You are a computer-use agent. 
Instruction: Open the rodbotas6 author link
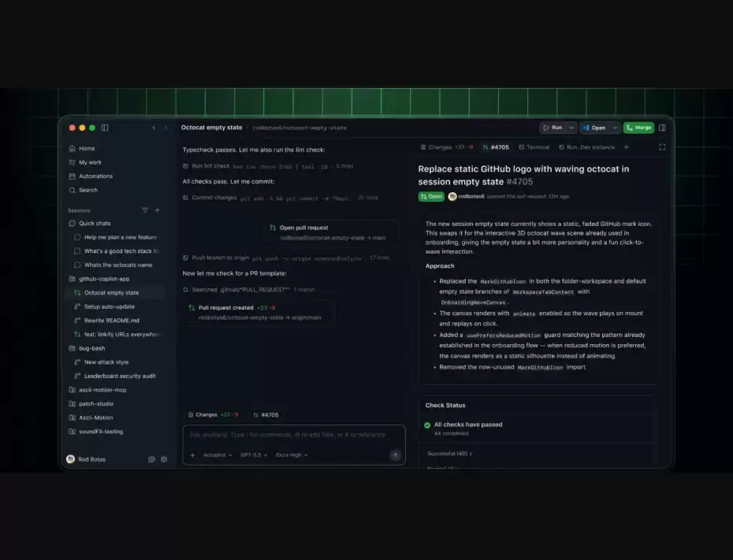[x=471, y=197]
